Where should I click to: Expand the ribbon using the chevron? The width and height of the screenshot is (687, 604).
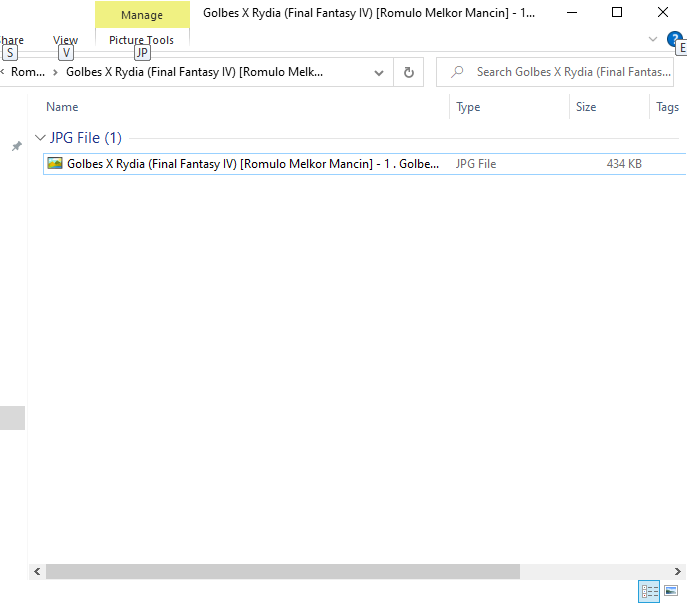coord(652,39)
